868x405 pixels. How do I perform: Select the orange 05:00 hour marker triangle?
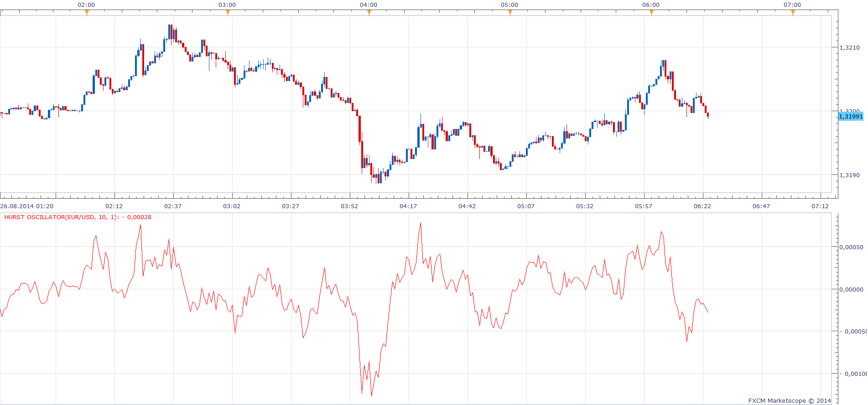(x=510, y=12)
